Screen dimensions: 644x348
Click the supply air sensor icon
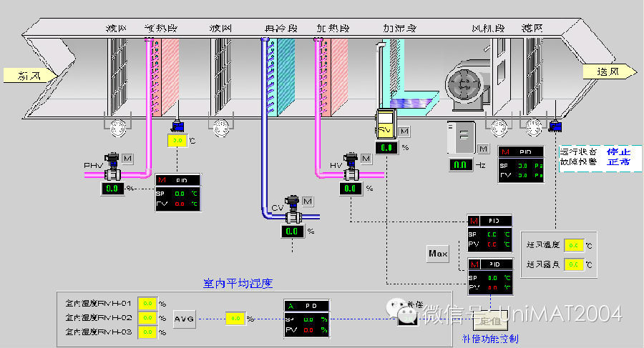coord(555,127)
